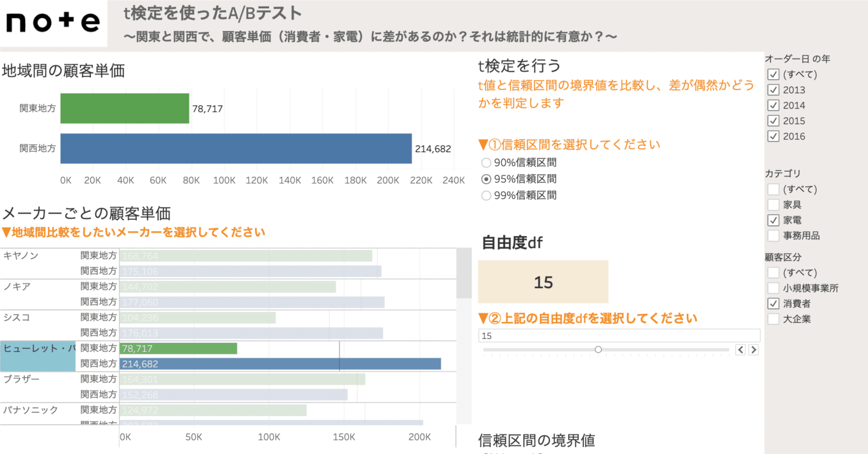Check the 大企業 customer segment

pos(774,319)
